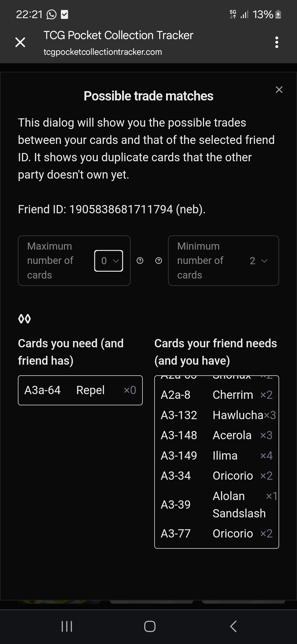Tap the A3-39 Alolan Sandslash row

[x=216, y=505]
